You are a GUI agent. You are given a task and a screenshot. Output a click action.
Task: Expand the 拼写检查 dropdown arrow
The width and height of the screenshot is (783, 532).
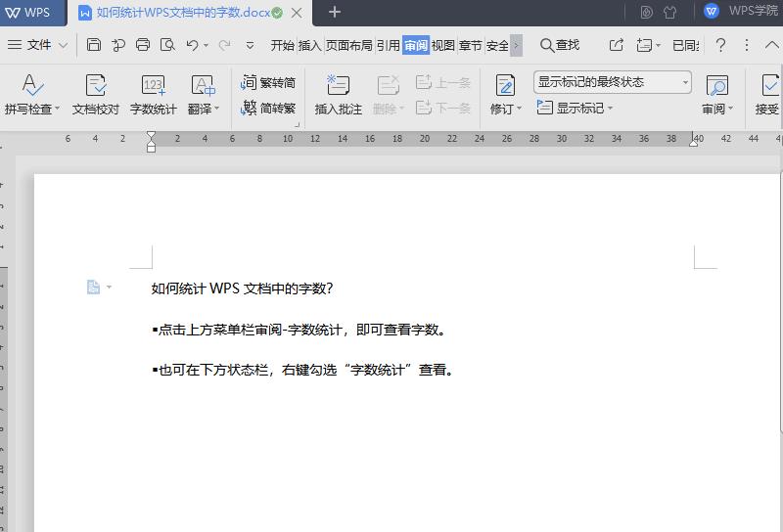point(58,109)
